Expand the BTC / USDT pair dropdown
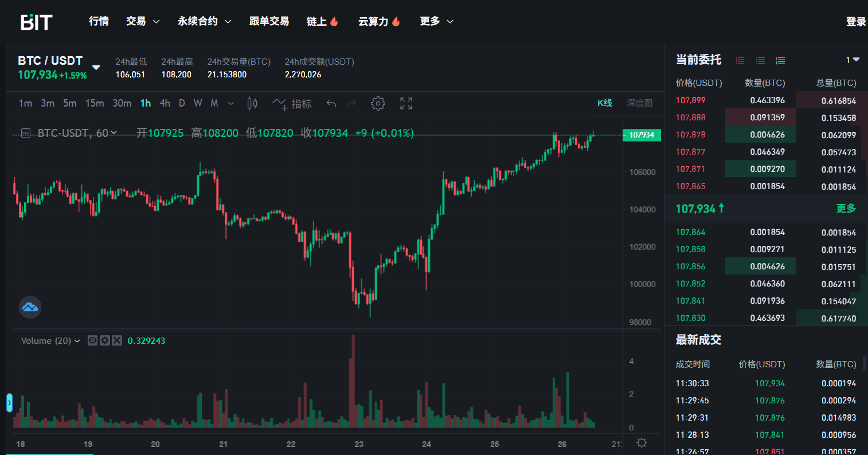Screen dimensions: 868x455 click(96, 68)
